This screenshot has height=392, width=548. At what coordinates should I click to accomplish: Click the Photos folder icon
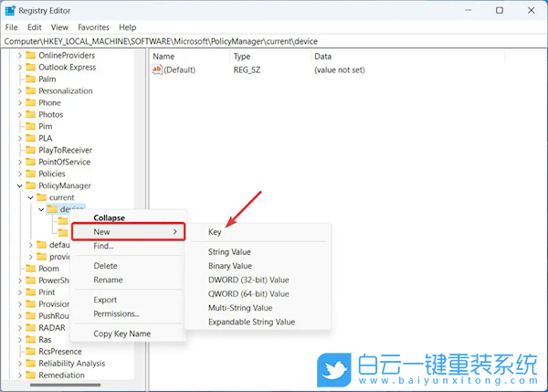coord(31,115)
